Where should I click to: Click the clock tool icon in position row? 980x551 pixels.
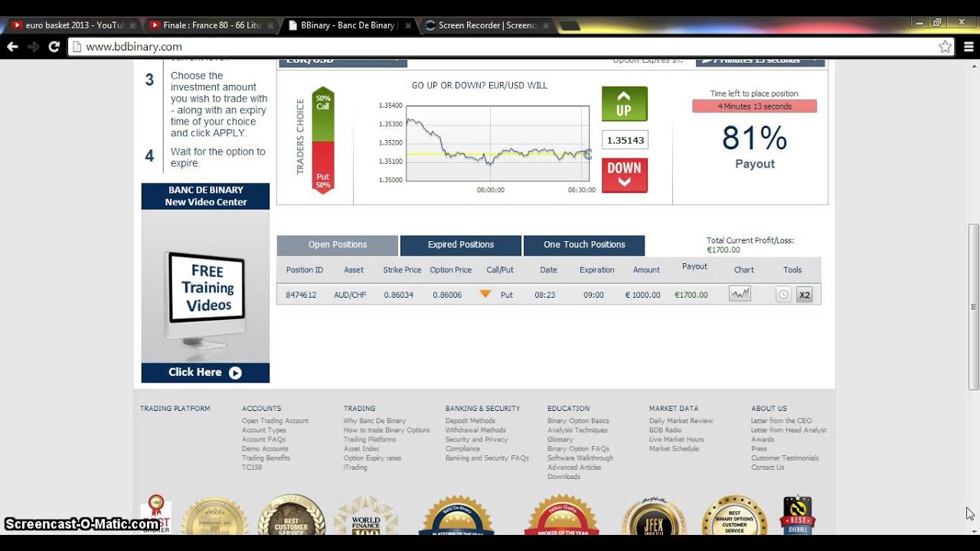click(783, 295)
